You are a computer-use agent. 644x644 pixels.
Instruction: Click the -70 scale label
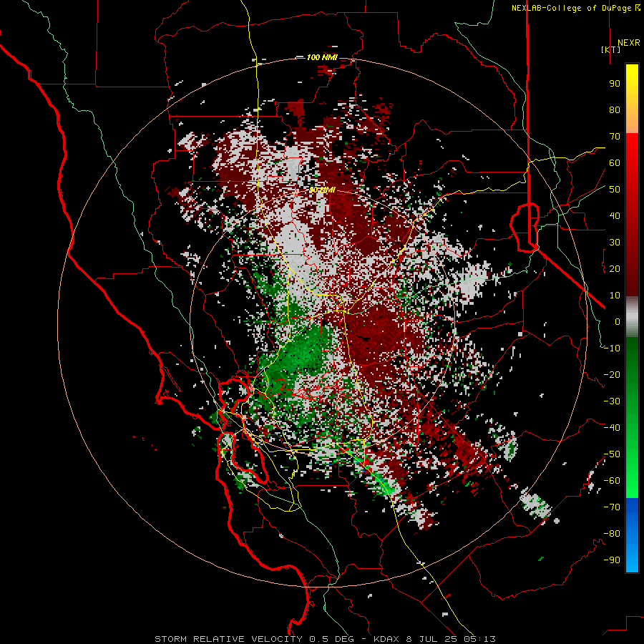coord(612,507)
